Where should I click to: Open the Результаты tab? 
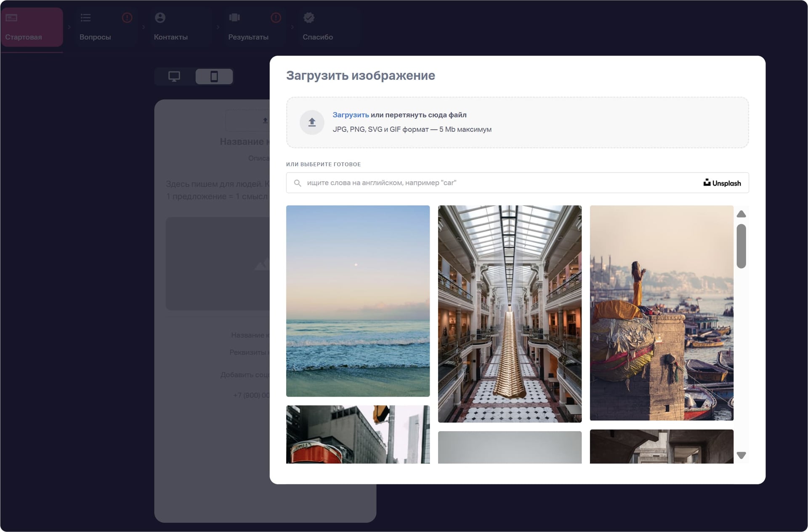pos(248,37)
